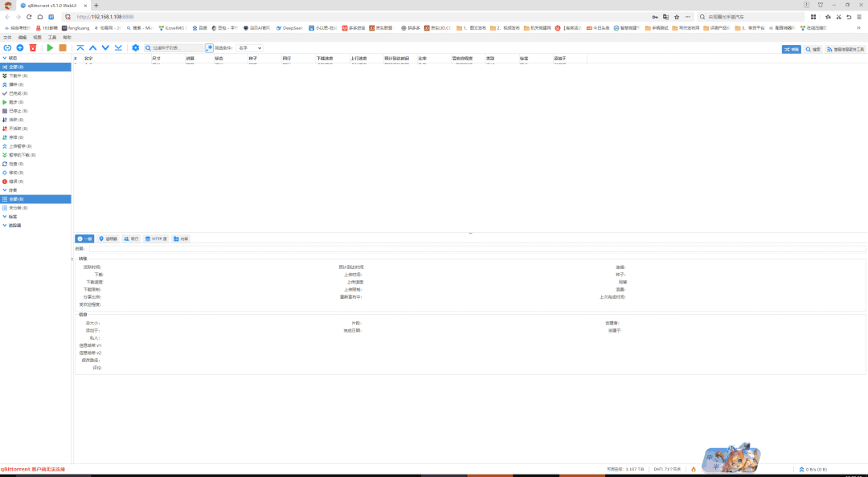Open the 搜索 search tab button
Screen dimensions: 868x477
813,49
